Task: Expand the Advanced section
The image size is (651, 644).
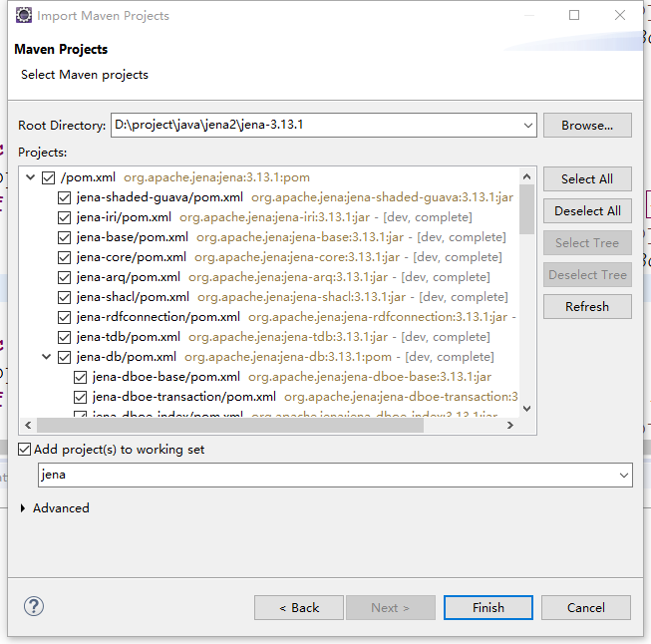Action: (x=25, y=508)
